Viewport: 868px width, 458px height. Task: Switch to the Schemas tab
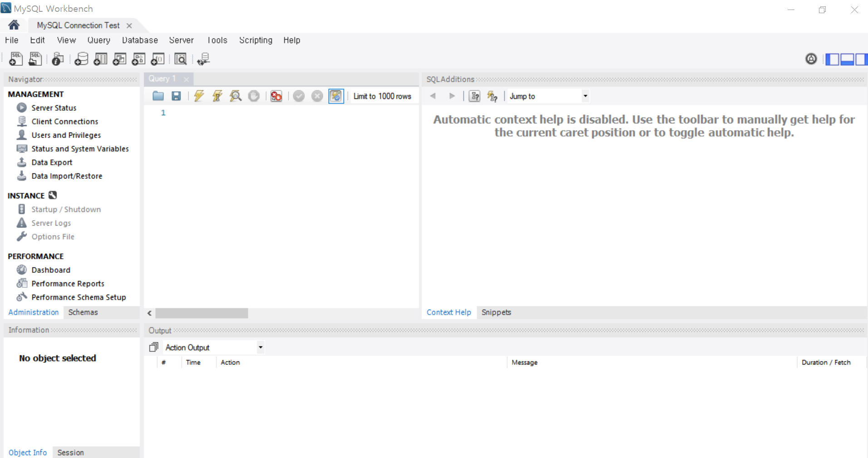(83, 312)
